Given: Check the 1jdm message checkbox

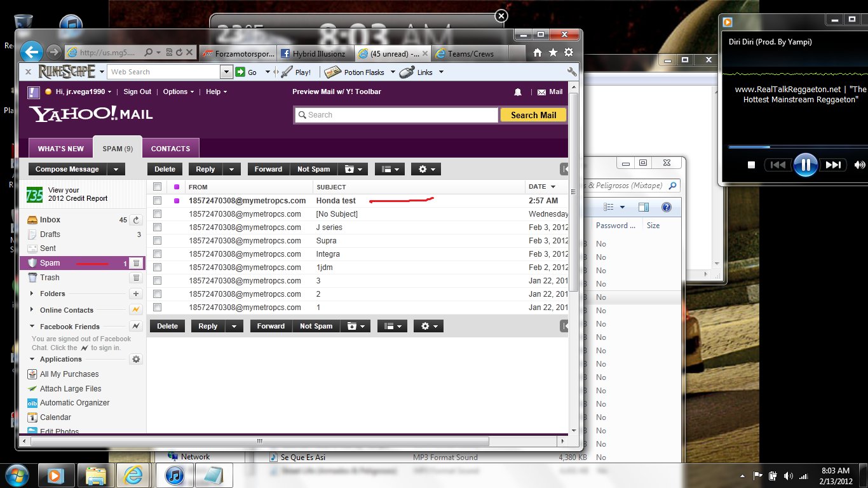Looking at the screenshot, I should tap(158, 268).
